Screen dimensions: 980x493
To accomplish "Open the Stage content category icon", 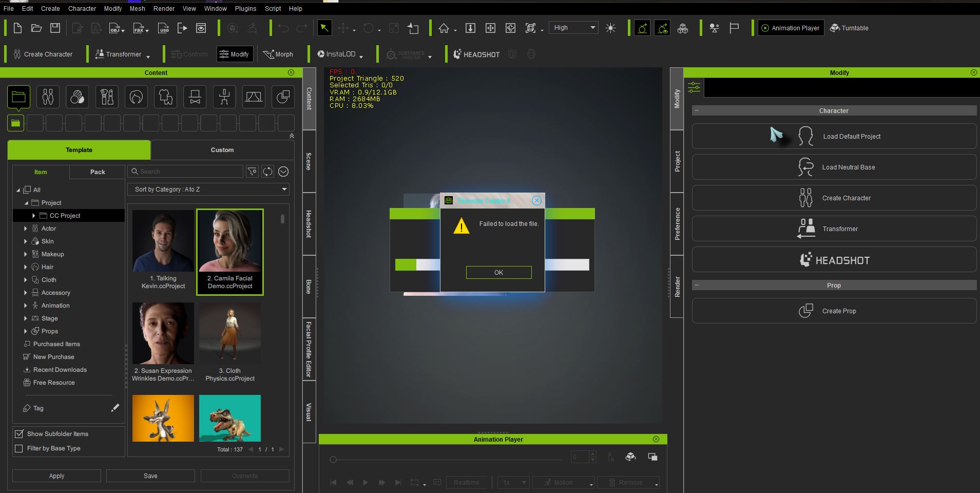I will tap(254, 97).
